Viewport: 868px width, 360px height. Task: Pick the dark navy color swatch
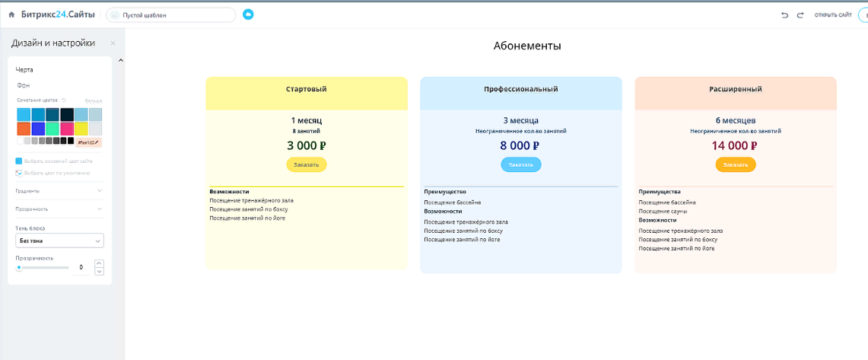67,115
